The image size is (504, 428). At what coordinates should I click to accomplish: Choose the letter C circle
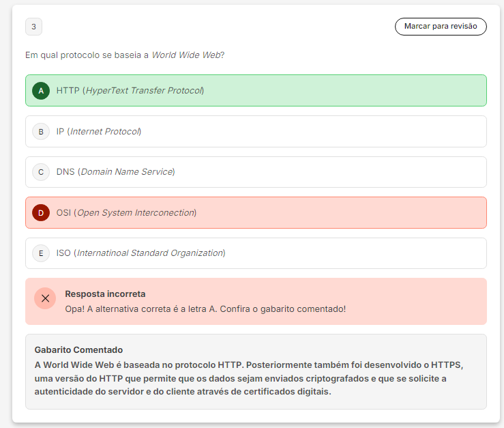[41, 172]
